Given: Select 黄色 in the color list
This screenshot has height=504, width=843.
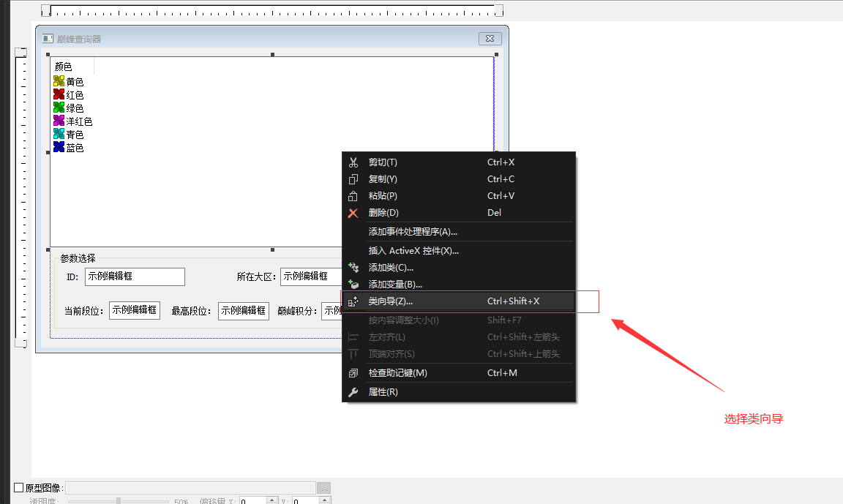Looking at the screenshot, I should pos(72,81).
